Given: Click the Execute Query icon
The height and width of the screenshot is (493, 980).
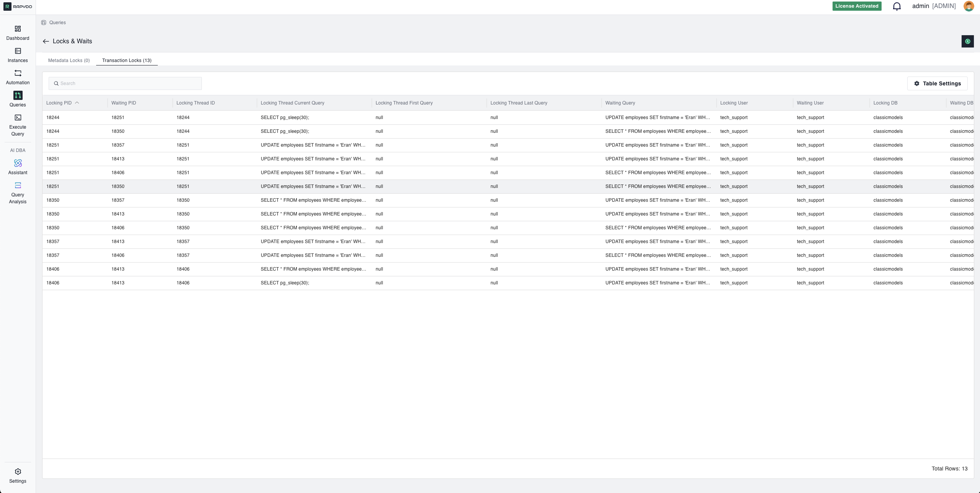Looking at the screenshot, I should pos(18,118).
